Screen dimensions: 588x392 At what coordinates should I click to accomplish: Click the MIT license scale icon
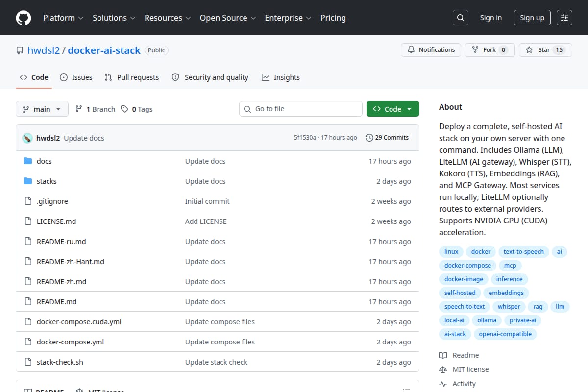pyautogui.click(x=443, y=369)
